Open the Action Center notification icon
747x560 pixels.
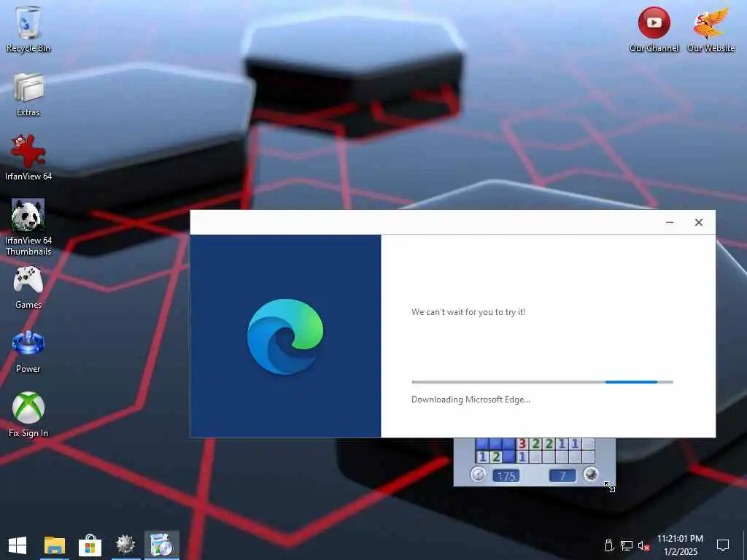(x=723, y=545)
